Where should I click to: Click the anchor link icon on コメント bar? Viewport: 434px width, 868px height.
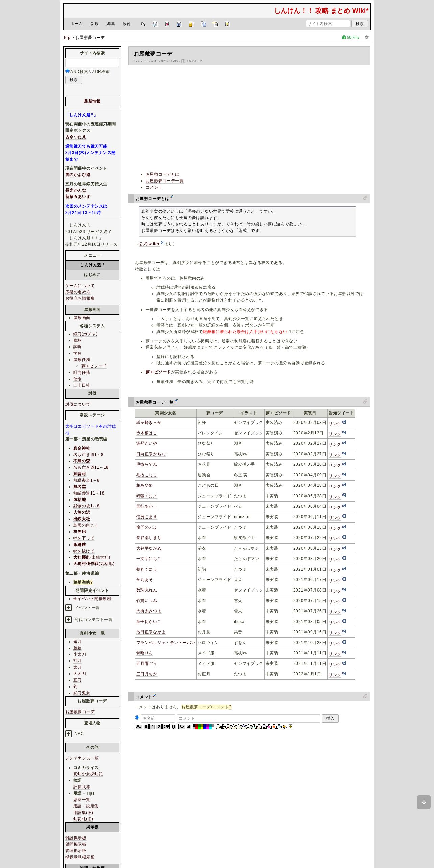365,696
